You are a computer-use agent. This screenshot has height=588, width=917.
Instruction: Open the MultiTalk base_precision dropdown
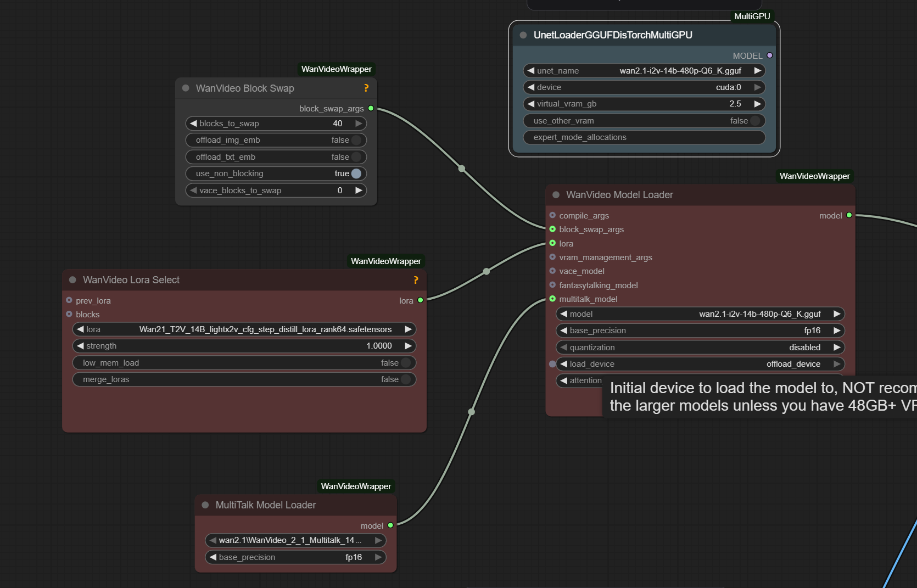pos(295,557)
